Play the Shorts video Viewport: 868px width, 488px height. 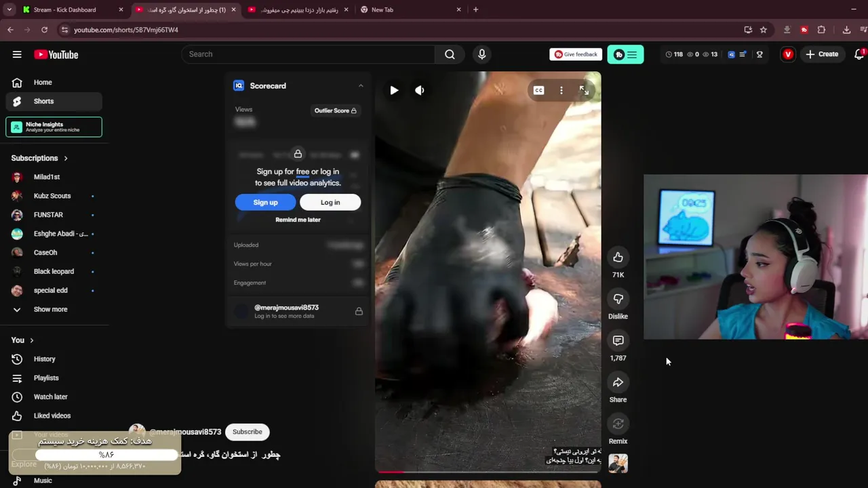click(x=394, y=90)
